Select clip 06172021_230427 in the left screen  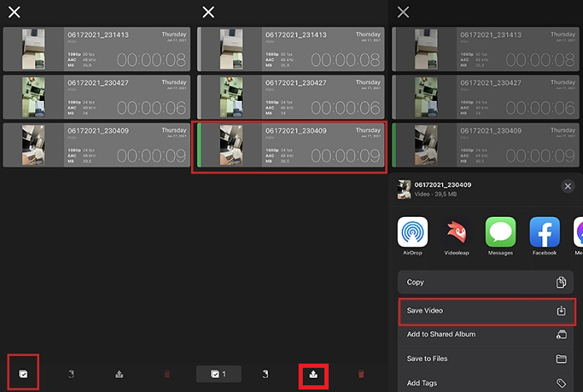coord(97,97)
